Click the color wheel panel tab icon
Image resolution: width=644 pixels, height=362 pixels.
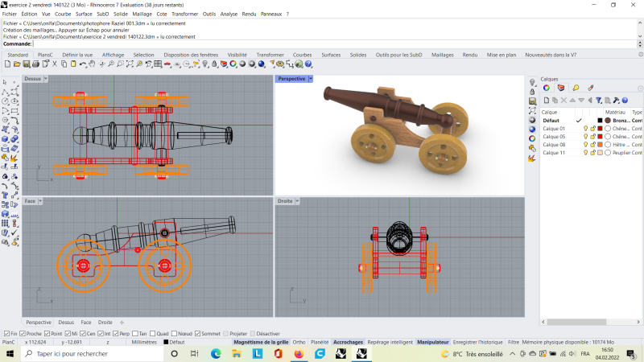tap(547, 88)
